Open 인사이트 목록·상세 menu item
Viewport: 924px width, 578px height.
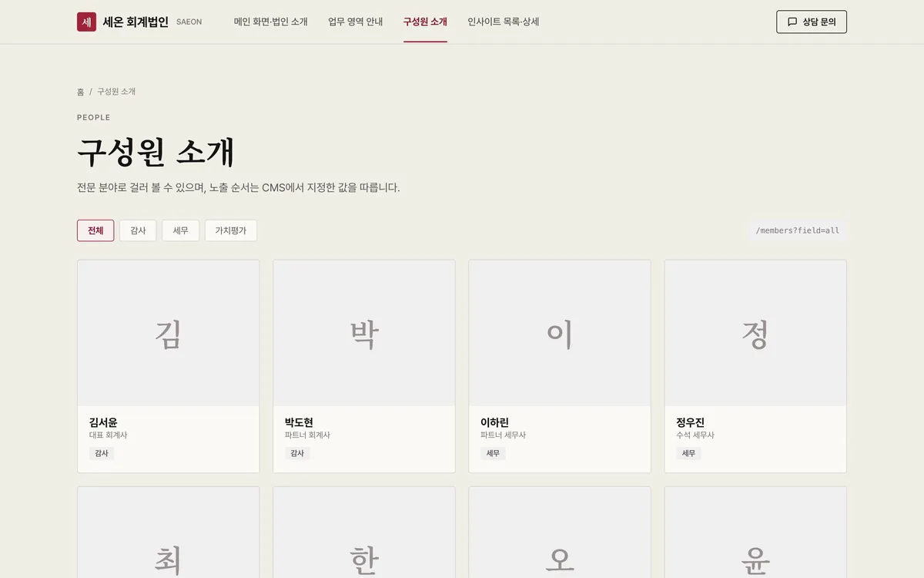coord(504,22)
